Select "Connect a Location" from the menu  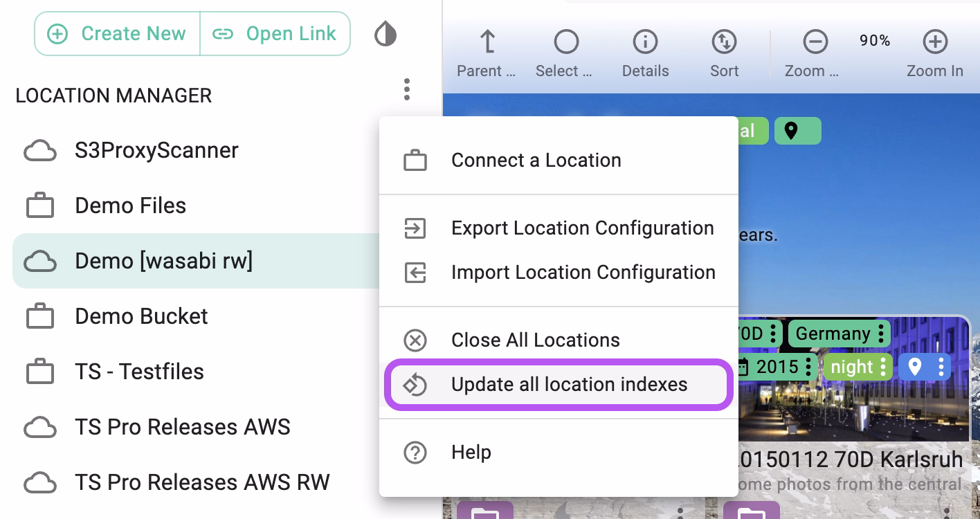tap(536, 160)
